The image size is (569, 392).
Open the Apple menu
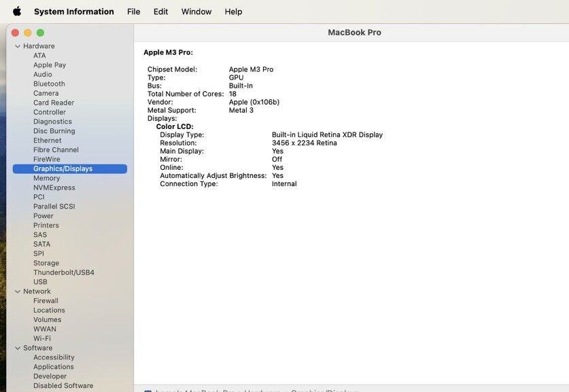pos(17,12)
